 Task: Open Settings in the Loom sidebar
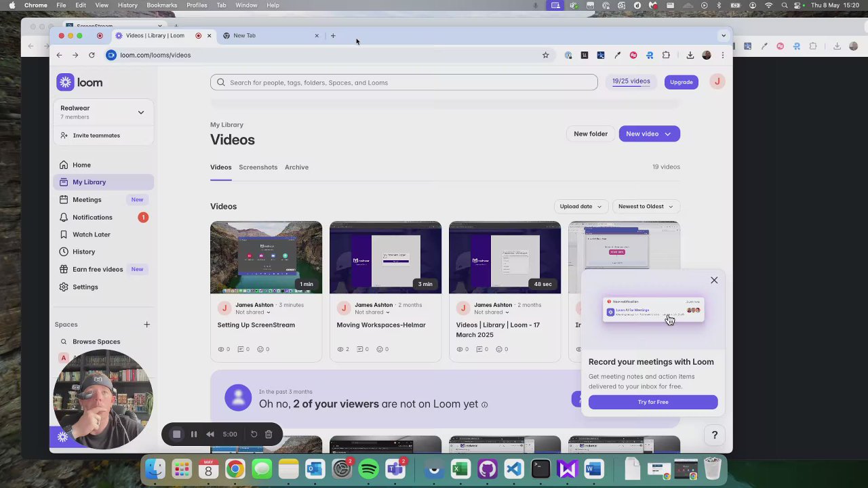[x=85, y=287]
